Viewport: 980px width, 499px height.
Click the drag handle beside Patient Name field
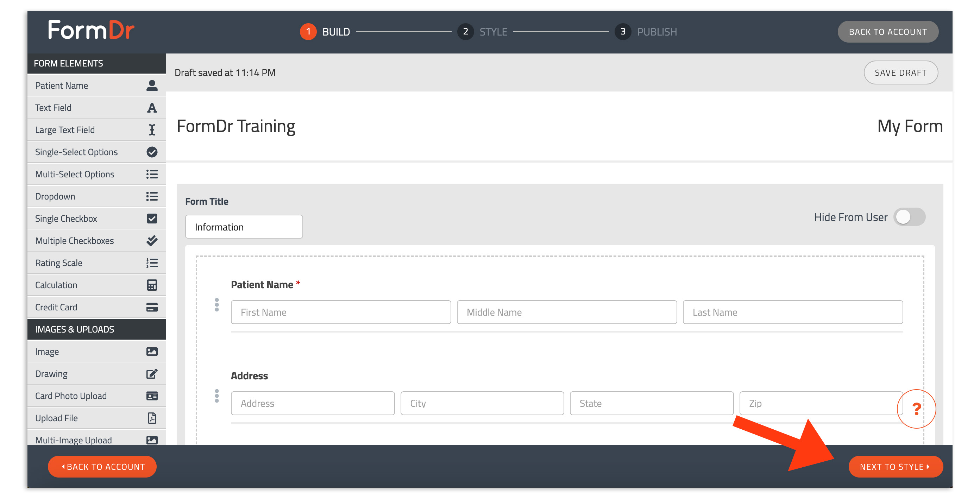click(x=217, y=305)
